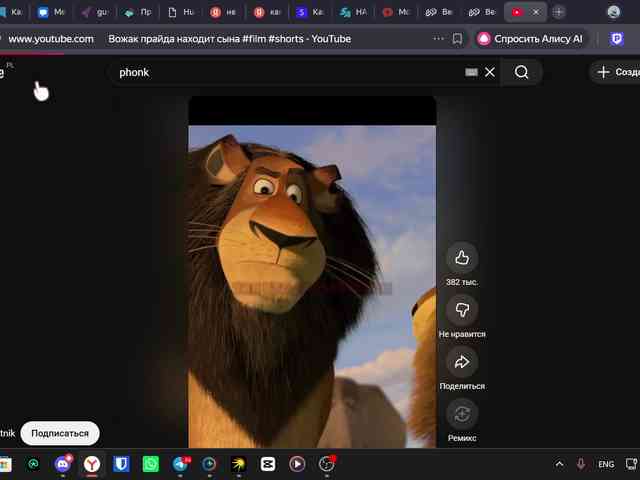Screen dimensions: 640x480
Task: Switch to the blue chat-icon Мс tab
Action: point(51,12)
